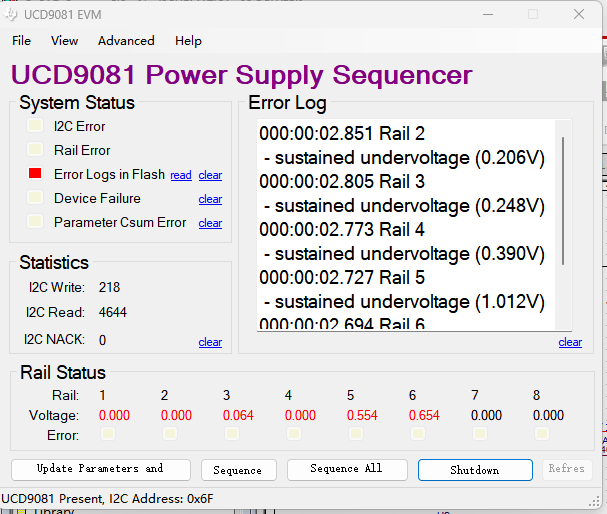Screen dimensions: 607x514
Task: Click the I2C Address 0x6F status text
Action: (x=161, y=499)
